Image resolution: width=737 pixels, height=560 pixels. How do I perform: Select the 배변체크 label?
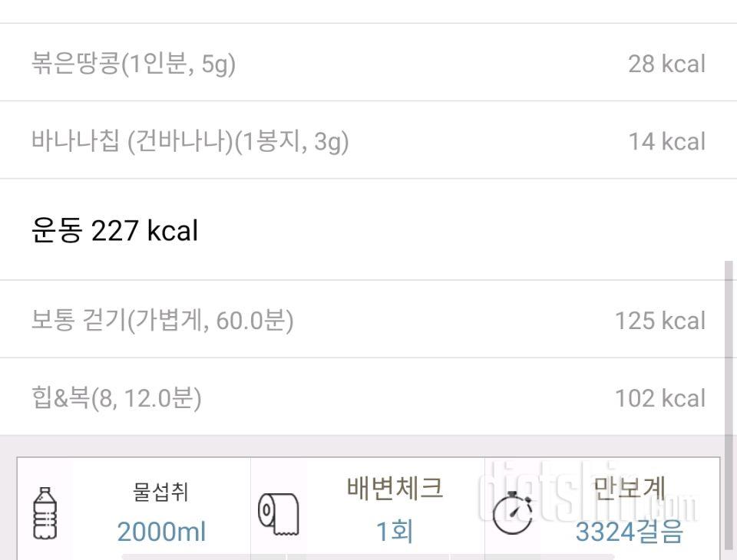[395, 488]
